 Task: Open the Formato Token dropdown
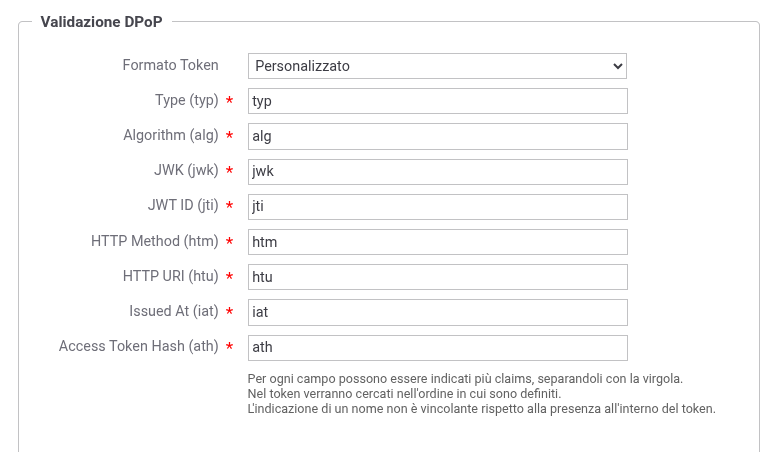437,66
